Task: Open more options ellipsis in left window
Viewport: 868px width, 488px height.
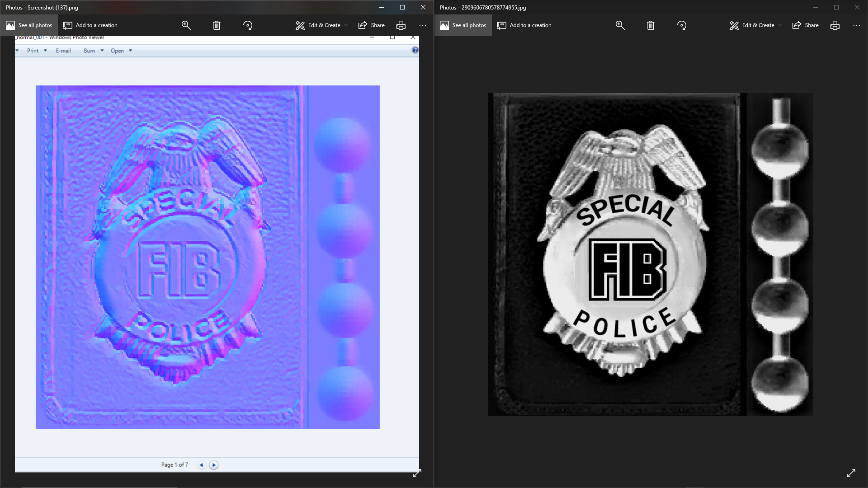Action: point(422,25)
